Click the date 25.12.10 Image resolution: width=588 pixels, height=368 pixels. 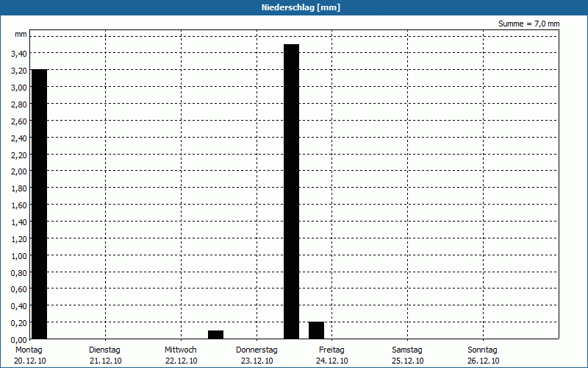tap(408, 361)
